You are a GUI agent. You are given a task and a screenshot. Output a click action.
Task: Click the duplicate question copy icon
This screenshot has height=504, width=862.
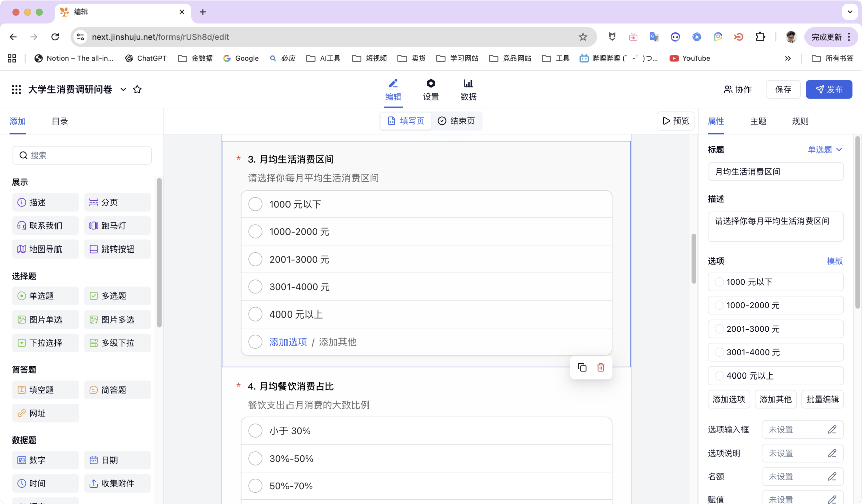click(582, 367)
